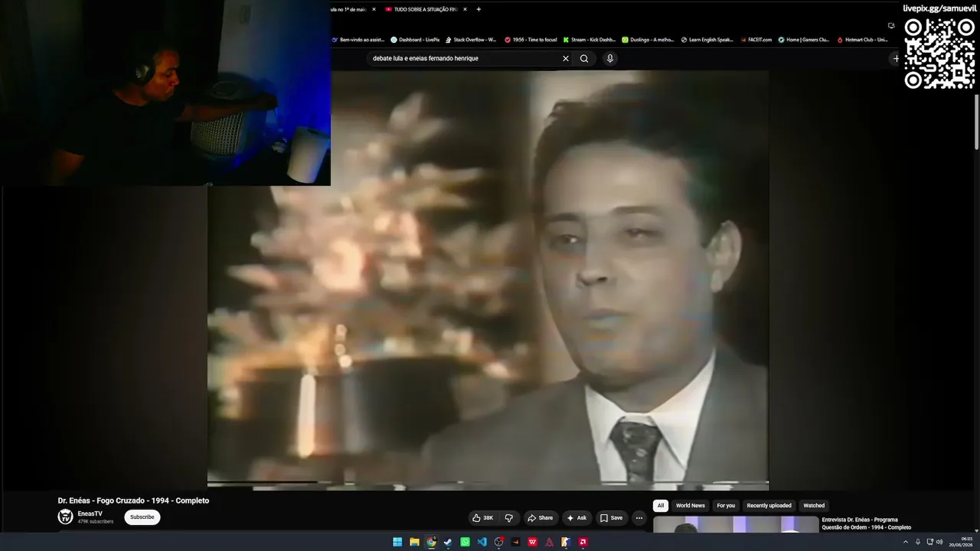
Task: Focus the YouTube search box
Action: [465, 58]
